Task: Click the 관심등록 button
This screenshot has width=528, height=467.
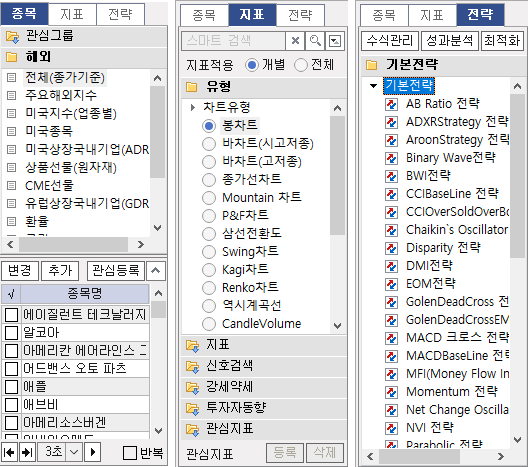Action: tap(116, 270)
